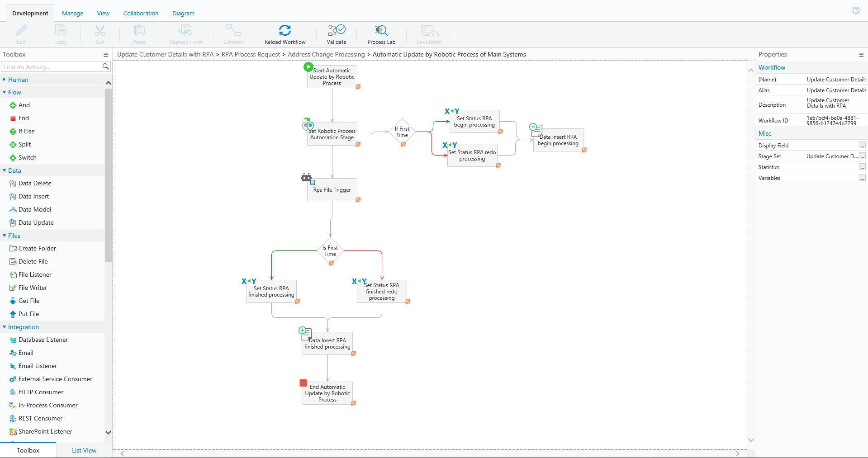The image size is (868, 458).
Task: Go to Update Customer Details with RPA breadcrumb
Action: point(165,55)
